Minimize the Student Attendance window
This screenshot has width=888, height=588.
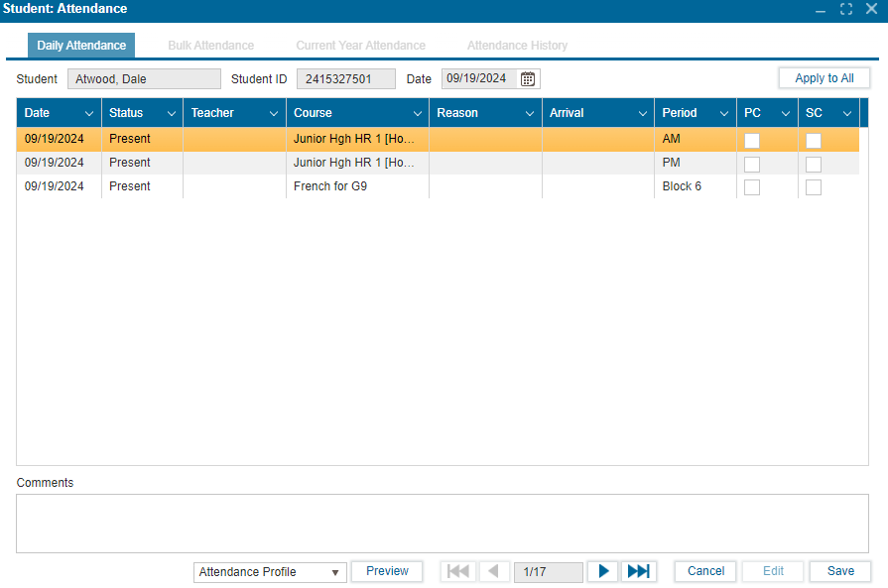pyautogui.click(x=821, y=9)
